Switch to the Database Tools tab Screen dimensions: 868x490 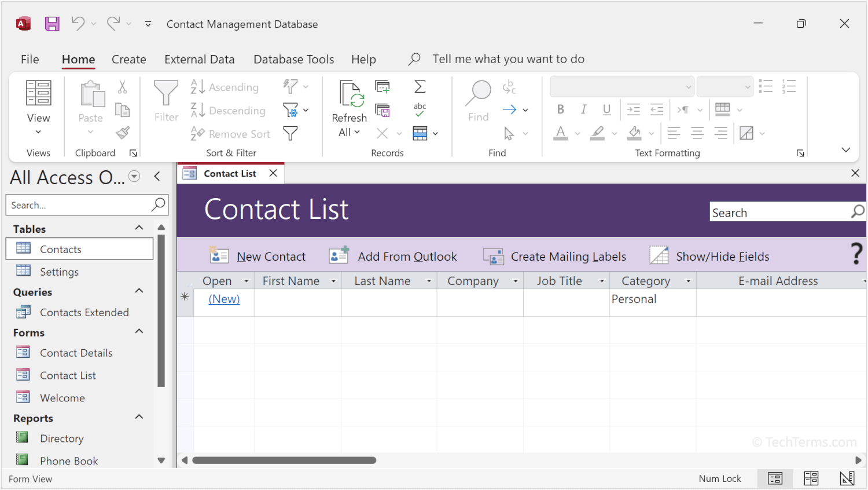pyautogui.click(x=294, y=59)
